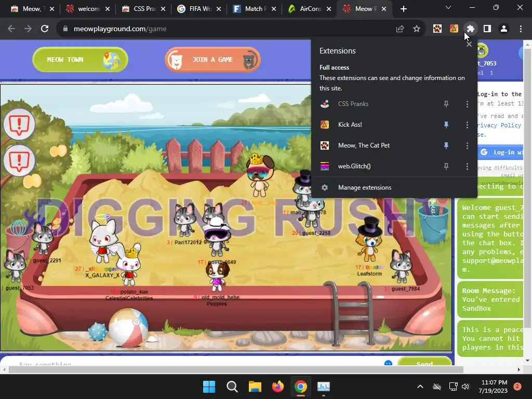Screen dimensions: 532x399
Task: Click the Chrome taskbar icon
Action: pyautogui.click(x=301, y=387)
